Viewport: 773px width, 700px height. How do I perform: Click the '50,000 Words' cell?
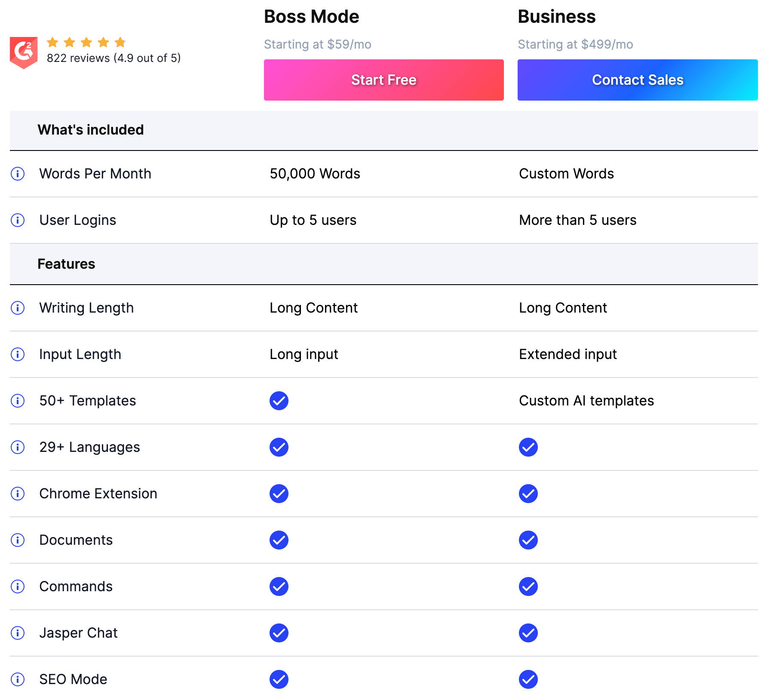coord(315,174)
